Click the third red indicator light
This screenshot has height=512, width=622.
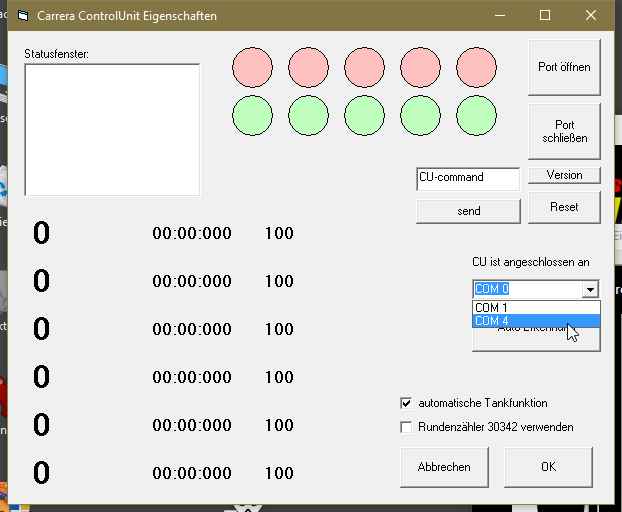coord(364,67)
